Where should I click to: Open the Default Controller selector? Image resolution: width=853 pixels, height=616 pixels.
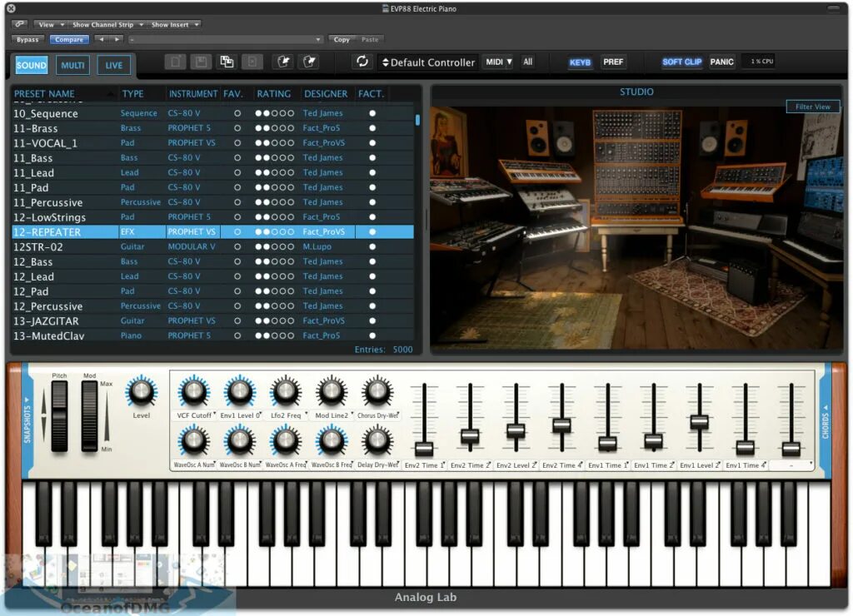(429, 62)
